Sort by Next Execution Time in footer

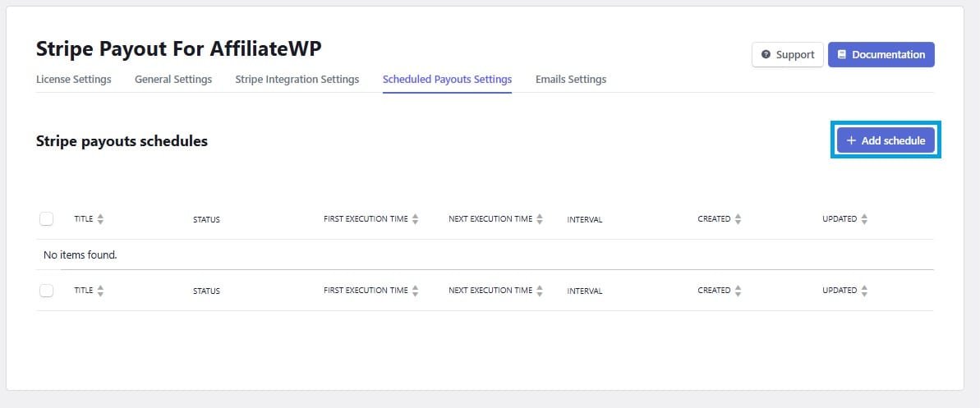click(540, 291)
